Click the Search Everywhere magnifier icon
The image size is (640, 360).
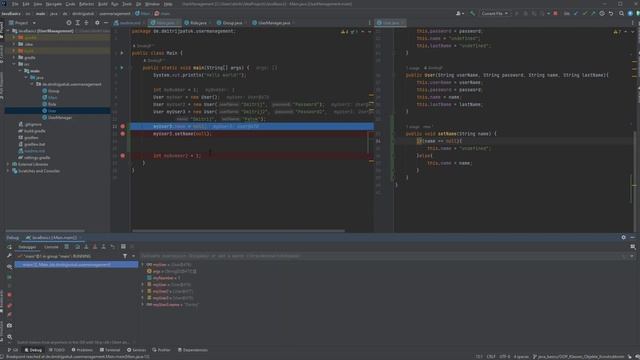[x=621, y=13]
